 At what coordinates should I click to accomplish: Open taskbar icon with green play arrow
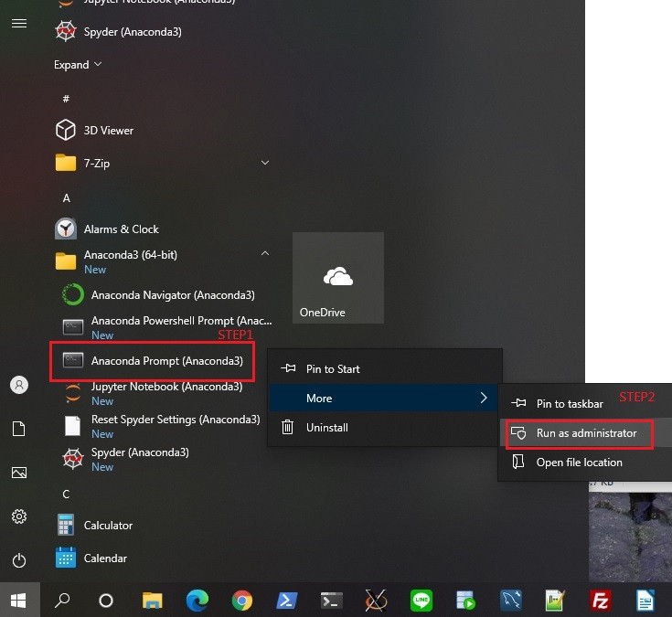point(466,601)
